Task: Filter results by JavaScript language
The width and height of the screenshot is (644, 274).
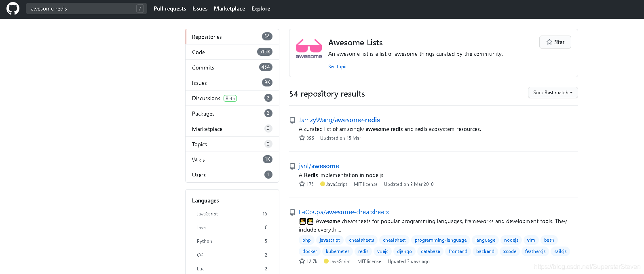Action: (232, 214)
